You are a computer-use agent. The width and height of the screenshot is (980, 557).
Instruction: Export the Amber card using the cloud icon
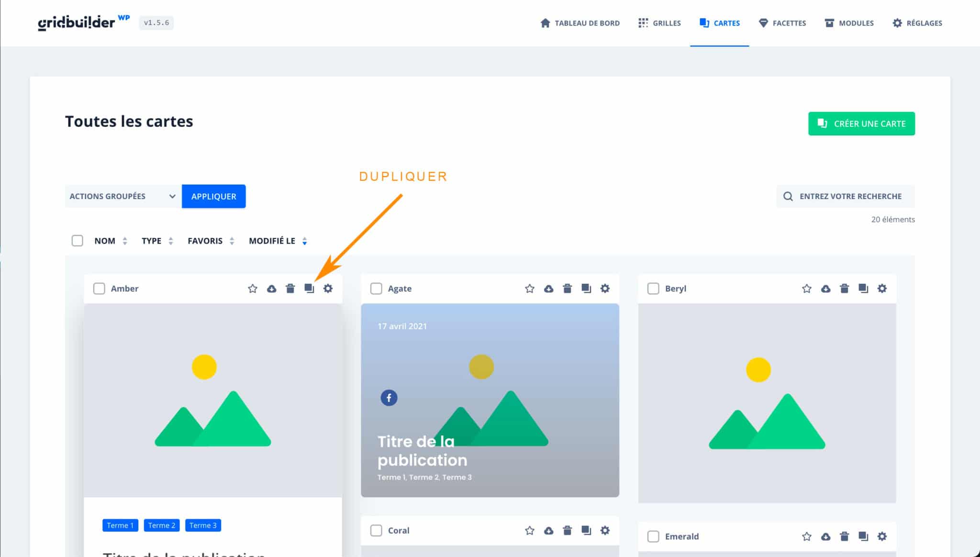(x=271, y=289)
